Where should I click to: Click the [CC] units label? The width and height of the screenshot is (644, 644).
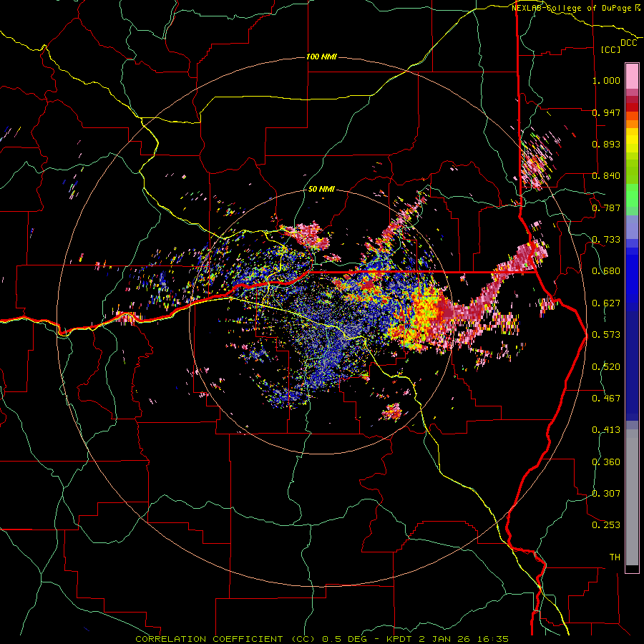[x=611, y=49]
